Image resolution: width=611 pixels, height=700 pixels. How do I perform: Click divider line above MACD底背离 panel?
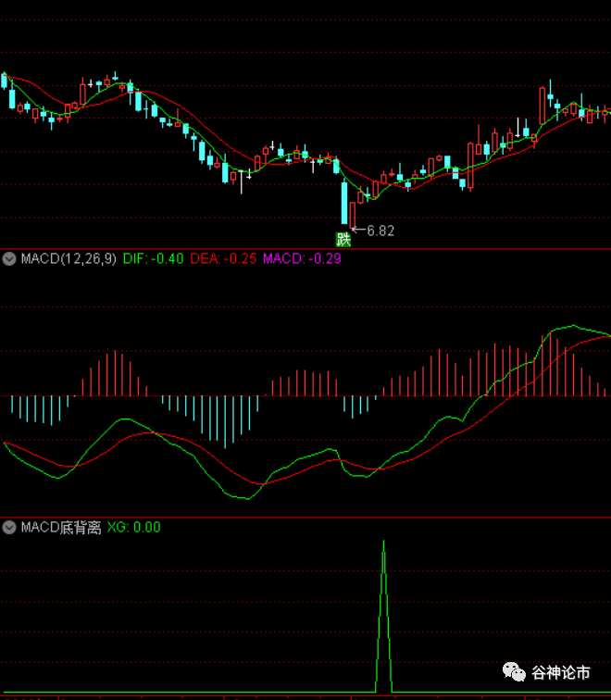click(x=305, y=518)
